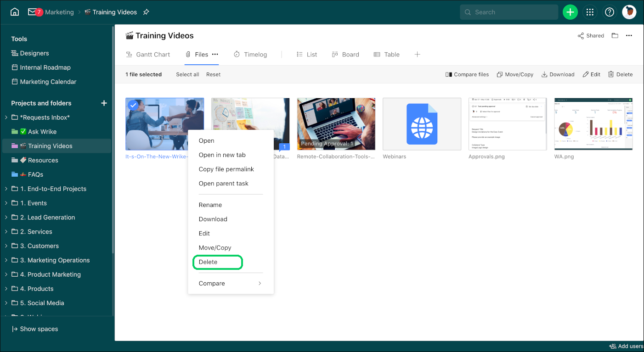Expand the Requests Inbox folder
The height and width of the screenshot is (352, 644).
6,117
